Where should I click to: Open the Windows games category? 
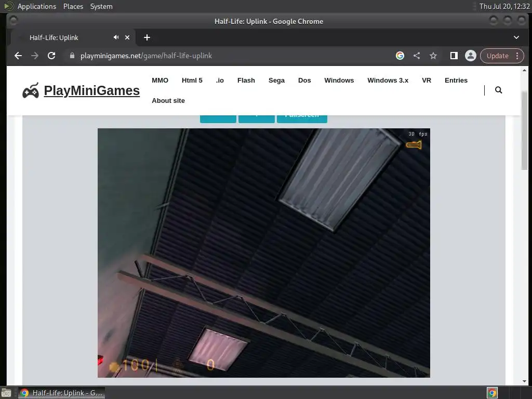coord(339,81)
